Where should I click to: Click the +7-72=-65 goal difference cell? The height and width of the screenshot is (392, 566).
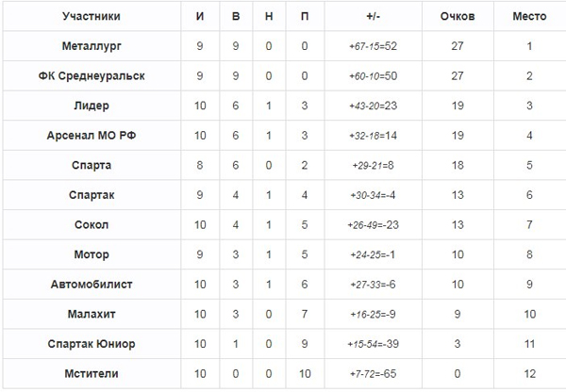[x=373, y=373]
